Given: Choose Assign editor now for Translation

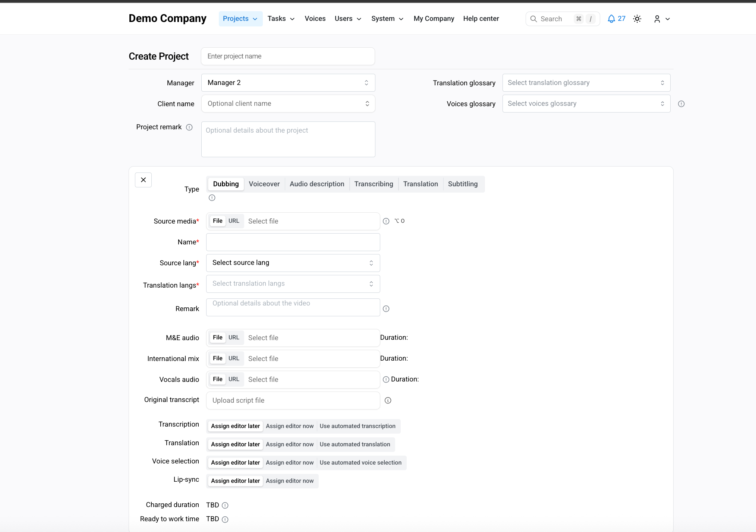Looking at the screenshot, I should tap(290, 444).
